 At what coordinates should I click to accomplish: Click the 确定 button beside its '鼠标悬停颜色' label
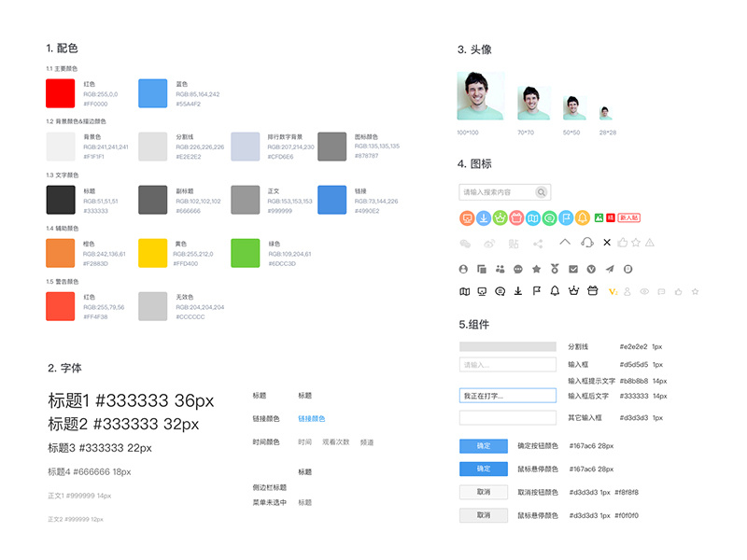pyautogui.click(x=484, y=469)
